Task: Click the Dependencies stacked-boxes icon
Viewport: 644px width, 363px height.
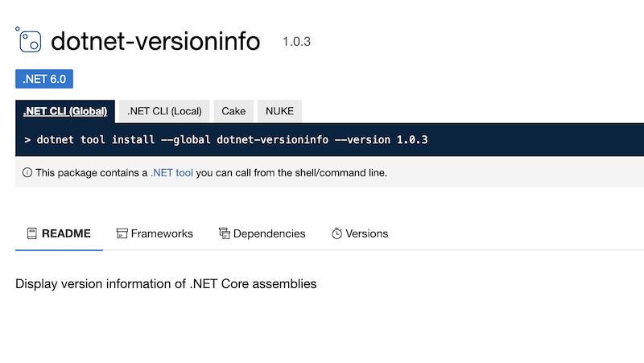Action: click(225, 233)
